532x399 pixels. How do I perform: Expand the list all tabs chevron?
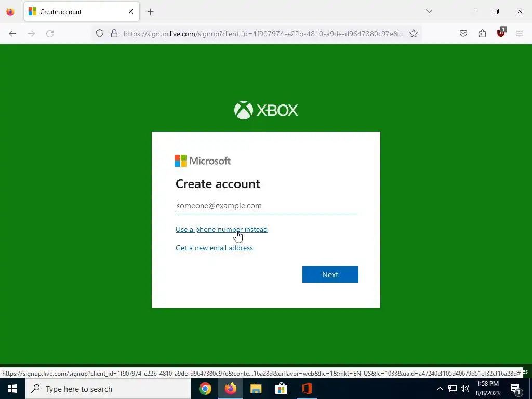click(x=429, y=11)
